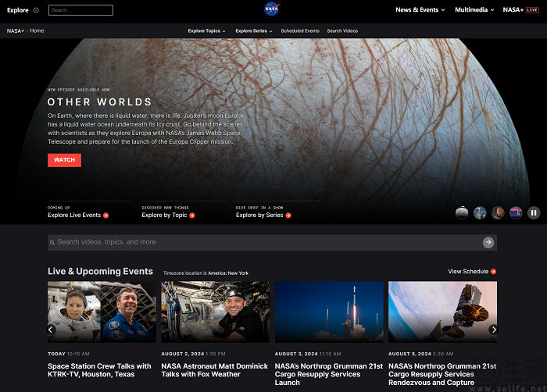Viewport: 547px width, 392px height.
Task: Click arrow icon beside Explore Live Events
Action: click(105, 216)
